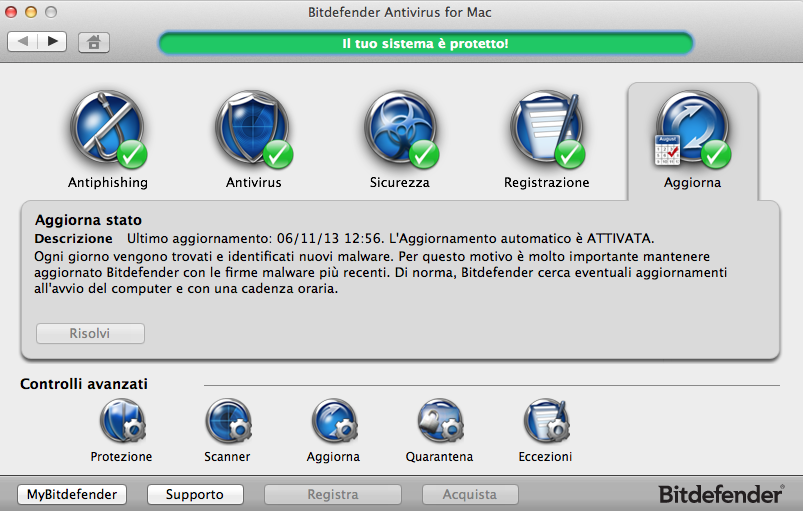
Task: Click the Acquista button
Action: pos(470,494)
